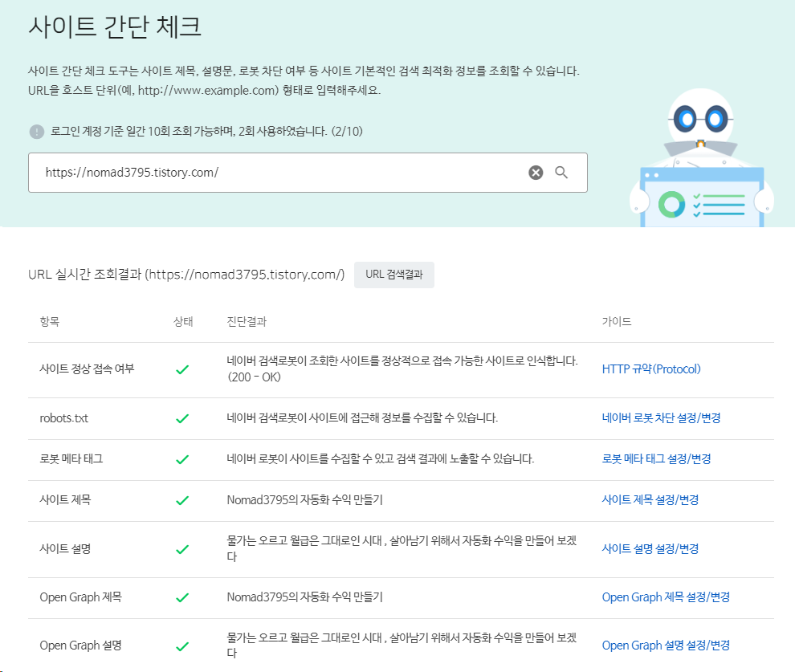Click the Open Graph 제목 row label
This screenshot has height=672, width=795.
80,597
